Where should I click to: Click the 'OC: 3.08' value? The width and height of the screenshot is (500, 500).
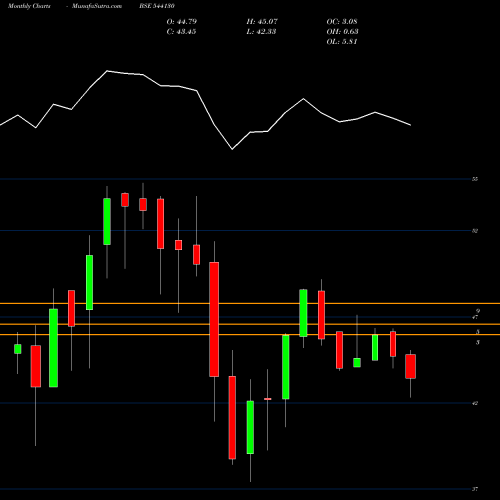point(342,22)
